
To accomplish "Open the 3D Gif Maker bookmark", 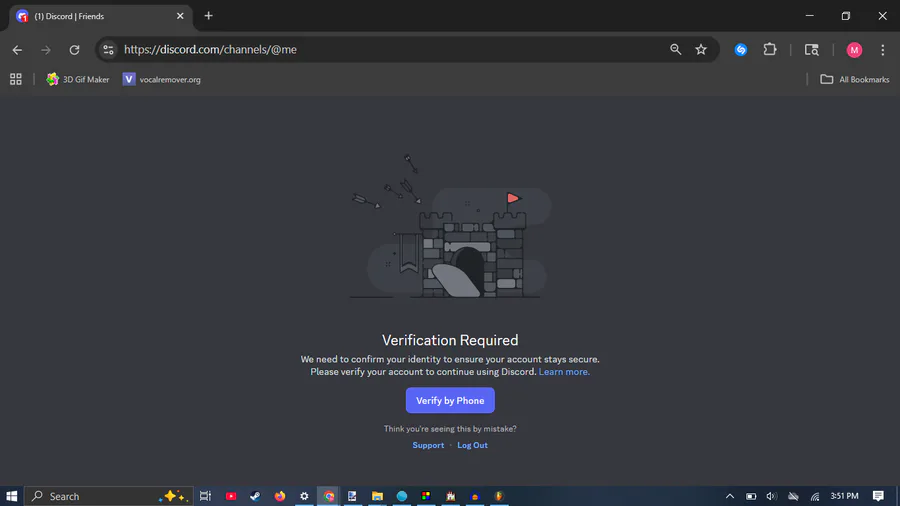I will [77, 80].
